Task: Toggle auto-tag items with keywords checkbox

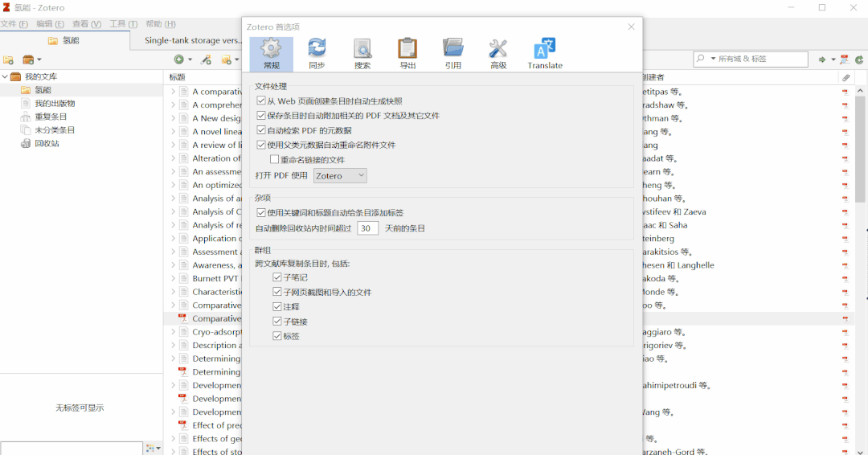Action: 261,212
